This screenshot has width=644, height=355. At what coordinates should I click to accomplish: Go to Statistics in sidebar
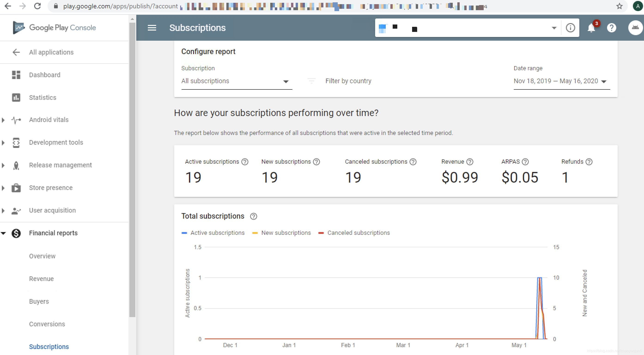point(43,97)
